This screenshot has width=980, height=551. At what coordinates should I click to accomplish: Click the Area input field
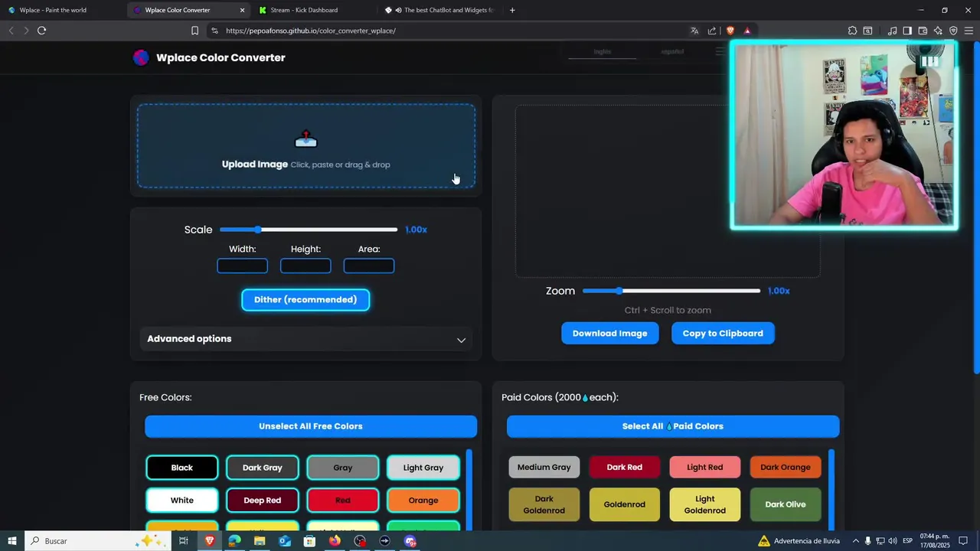[369, 266]
